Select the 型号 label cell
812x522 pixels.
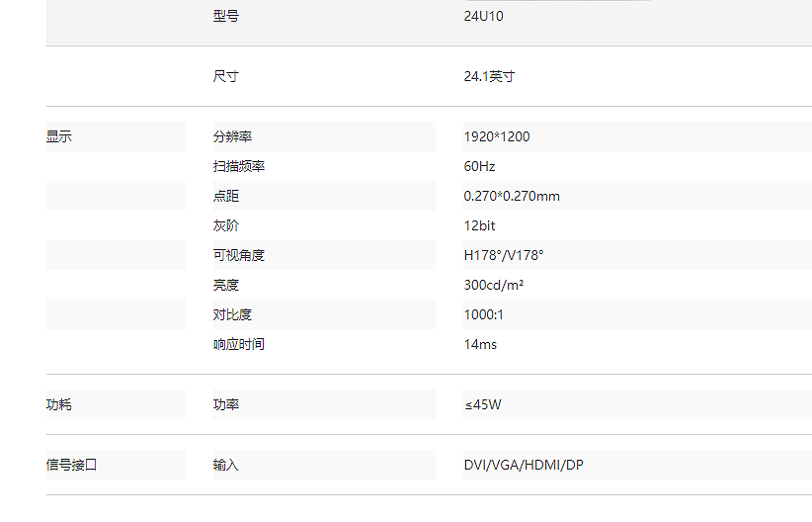[226, 16]
